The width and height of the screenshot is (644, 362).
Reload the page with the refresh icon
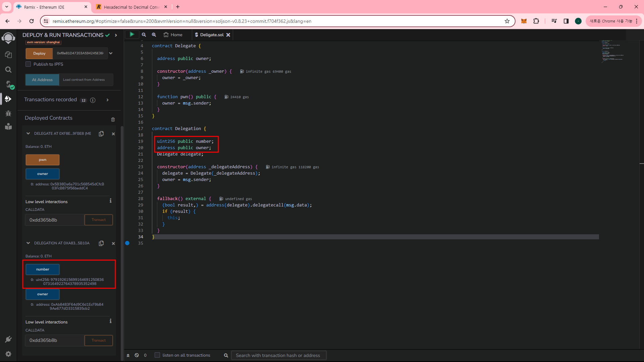point(32,21)
